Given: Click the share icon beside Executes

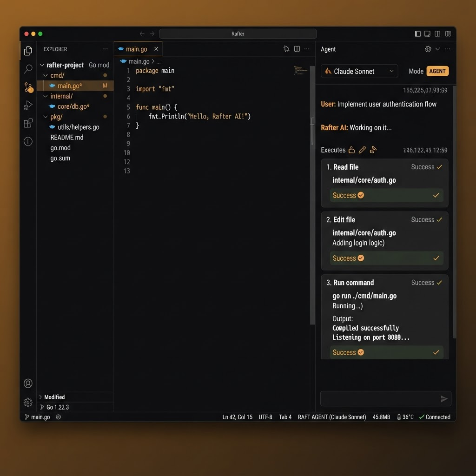Looking at the screenshot, I should pos(373,150).
